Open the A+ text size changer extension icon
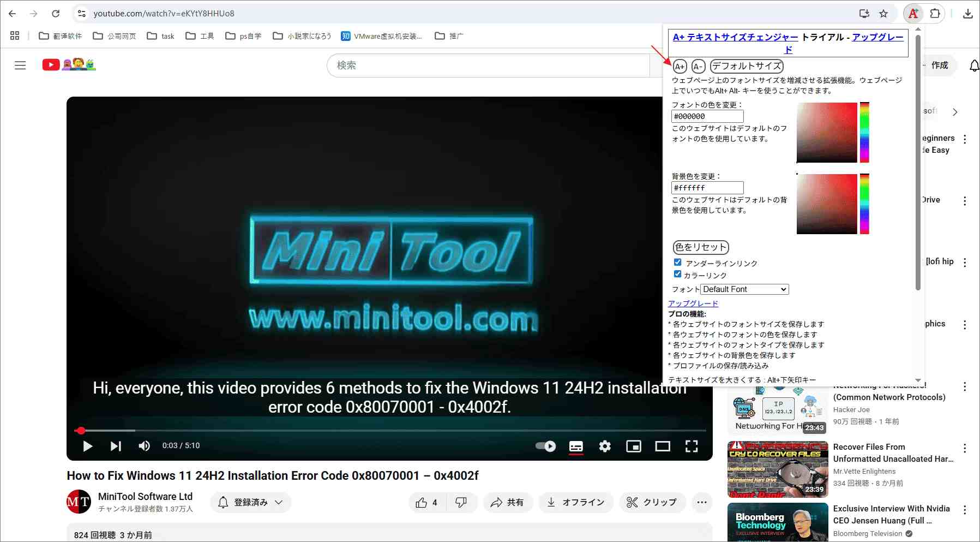 (x=913, y=14)
